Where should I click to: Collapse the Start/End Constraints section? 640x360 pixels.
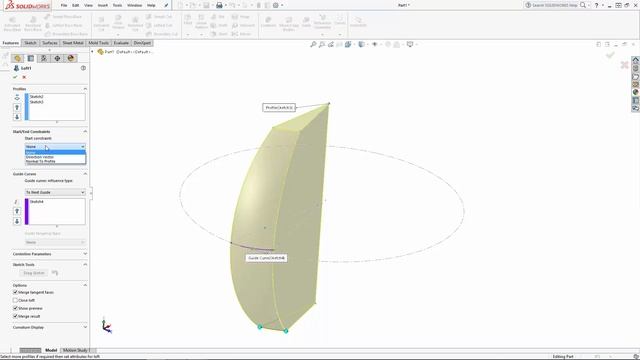tap(85, 131)
